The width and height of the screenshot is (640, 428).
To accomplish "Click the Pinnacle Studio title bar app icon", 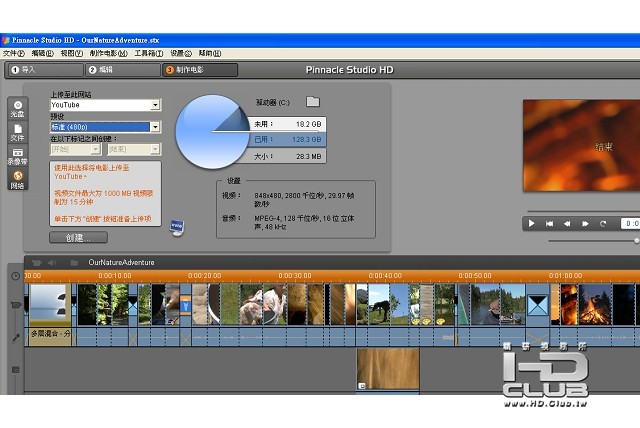I will (x=5, y=40).
